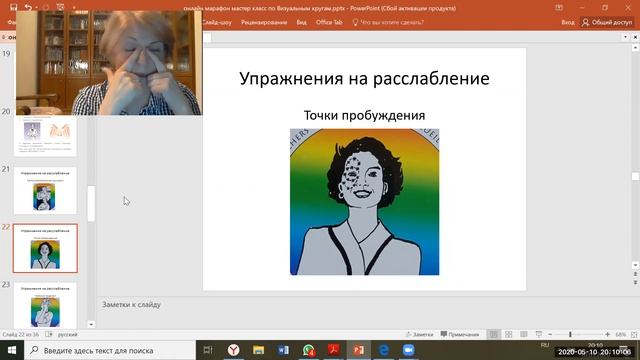640x360 pixels.
Task: Open Zoom from the taskbar
Action: coord(409,350)
